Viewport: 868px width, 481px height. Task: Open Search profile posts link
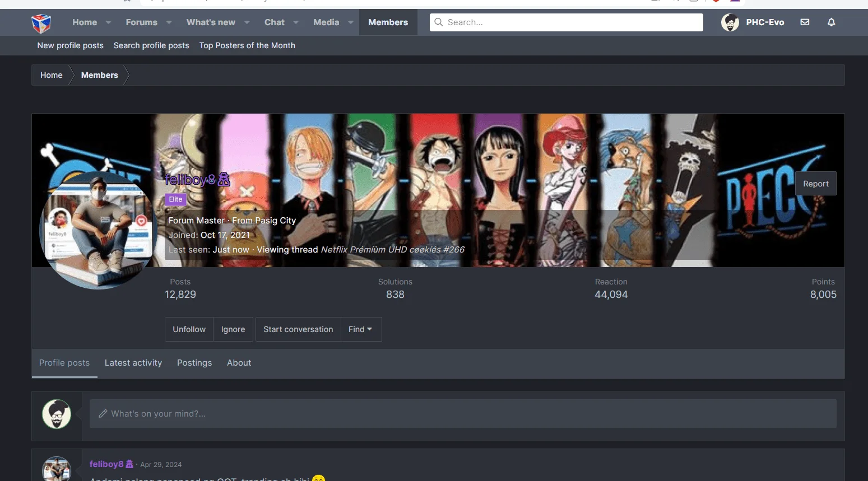click(x=151, y=45)
